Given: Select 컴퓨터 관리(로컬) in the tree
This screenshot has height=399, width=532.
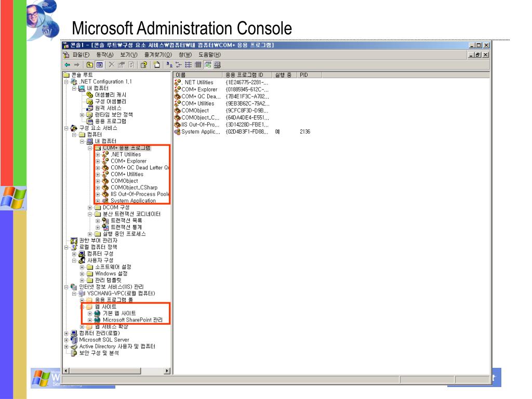Looking at the screenshot, I should point(99,333).
